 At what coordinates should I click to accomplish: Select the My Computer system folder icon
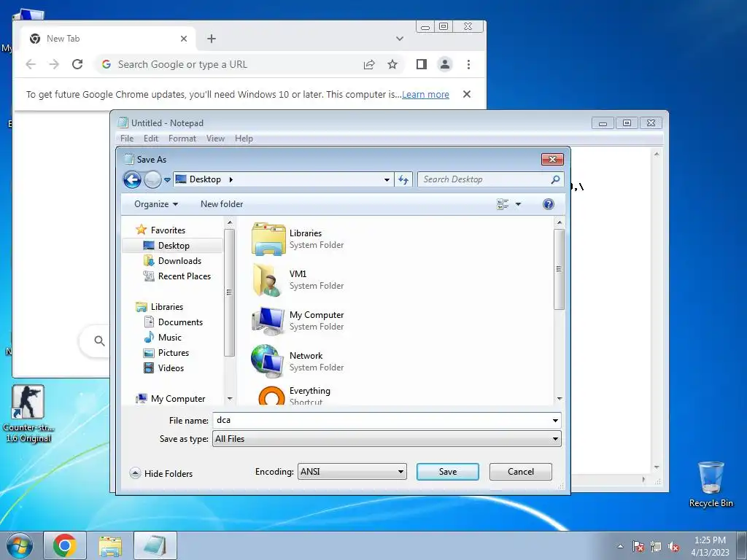(268, 321)
